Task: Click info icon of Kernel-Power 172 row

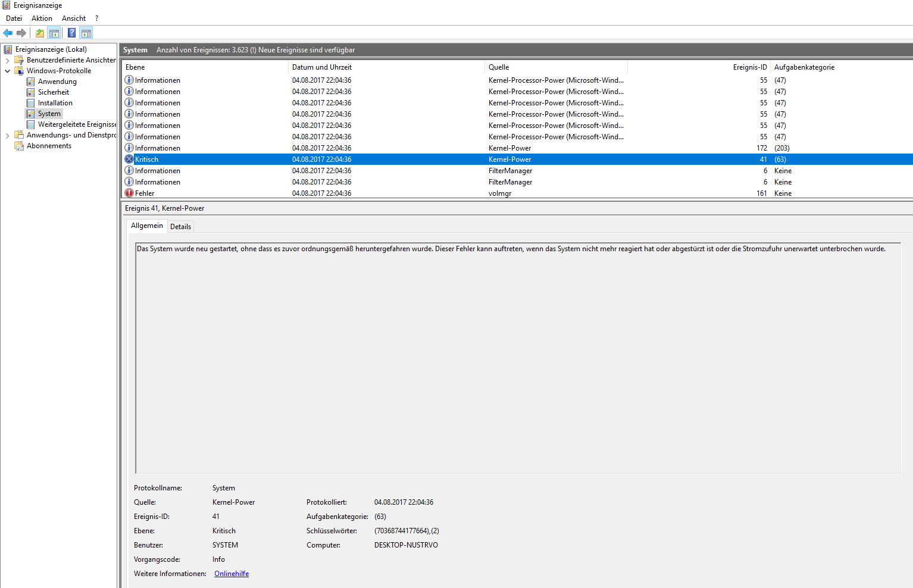Action: tap(129, 148)
